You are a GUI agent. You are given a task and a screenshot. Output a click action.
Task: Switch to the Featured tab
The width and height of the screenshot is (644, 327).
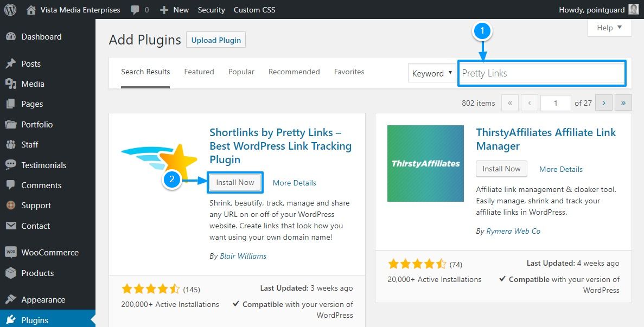(x=199, y=72)
